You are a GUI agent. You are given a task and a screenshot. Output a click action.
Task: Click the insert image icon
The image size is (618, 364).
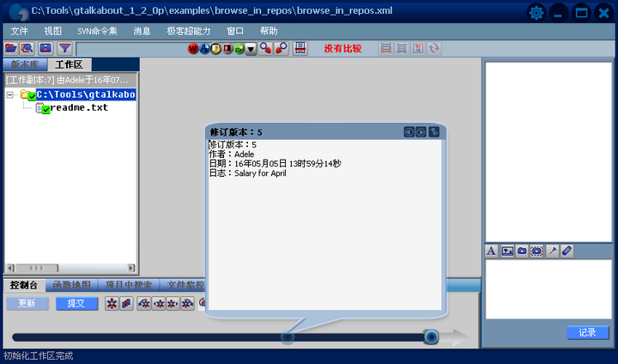506,251
